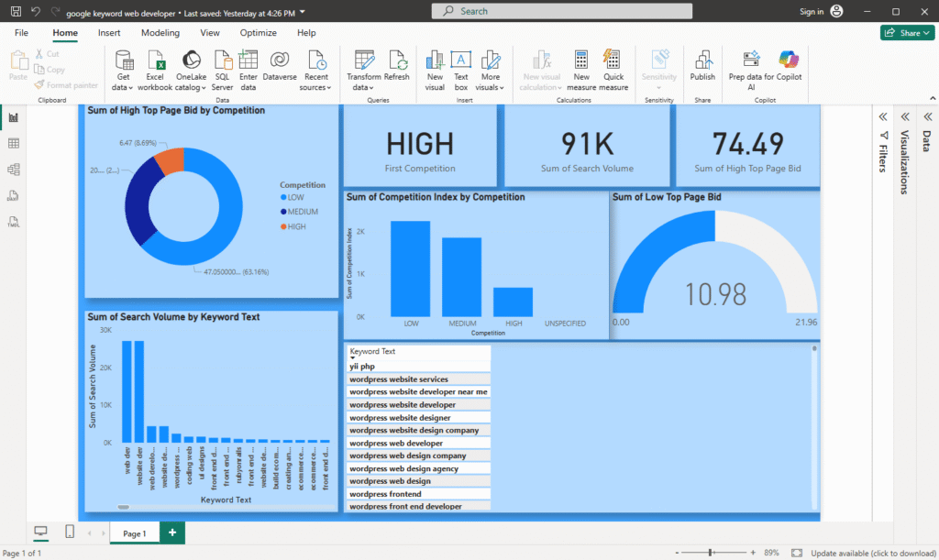Screen dimensions: 939x560
Task: Click the Get data icon
Action: coord(124,60)
